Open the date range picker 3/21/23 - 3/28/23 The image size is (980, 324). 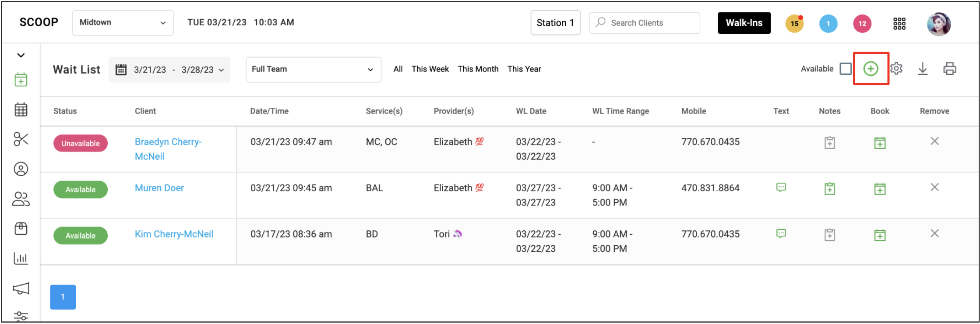[169, 70]
